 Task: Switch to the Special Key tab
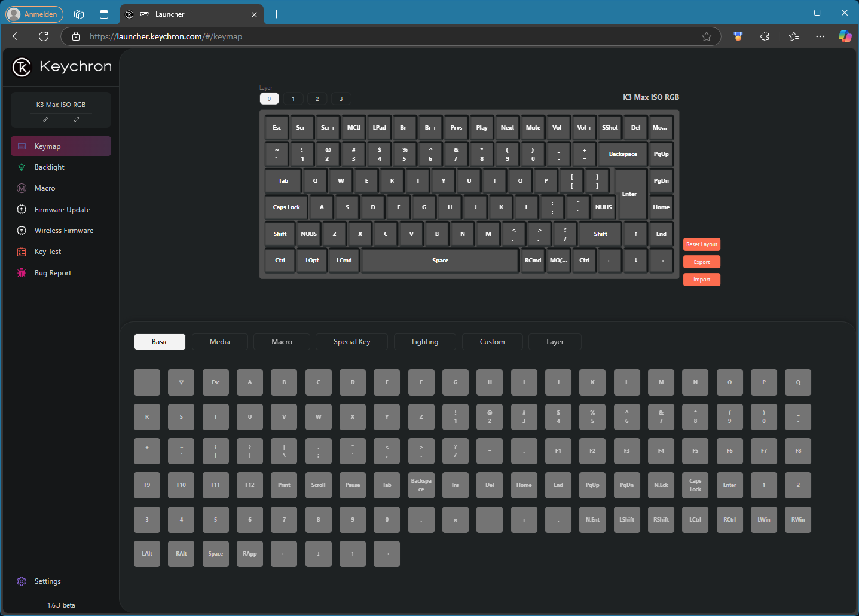pyautogui.click(x=352, y=342)
